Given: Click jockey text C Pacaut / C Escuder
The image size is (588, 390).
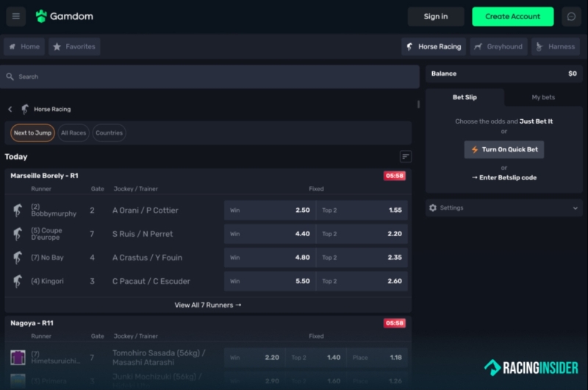Looking at the screenshot, I should [x=151, y=281].
